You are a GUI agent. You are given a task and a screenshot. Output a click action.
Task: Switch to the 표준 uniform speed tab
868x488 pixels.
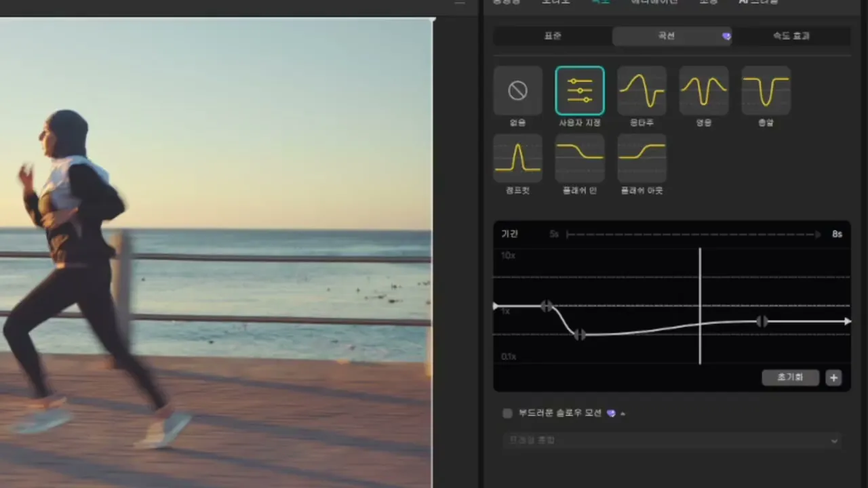[553, 36]
